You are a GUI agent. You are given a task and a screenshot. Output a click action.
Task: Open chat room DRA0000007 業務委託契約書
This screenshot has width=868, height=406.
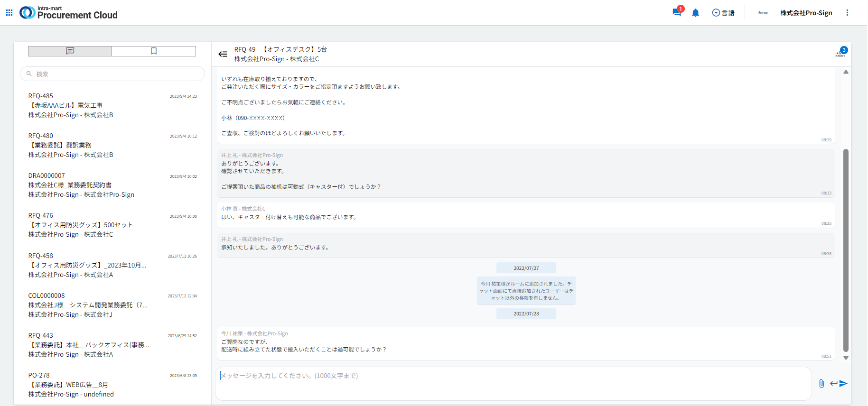(x=112, y=185)
